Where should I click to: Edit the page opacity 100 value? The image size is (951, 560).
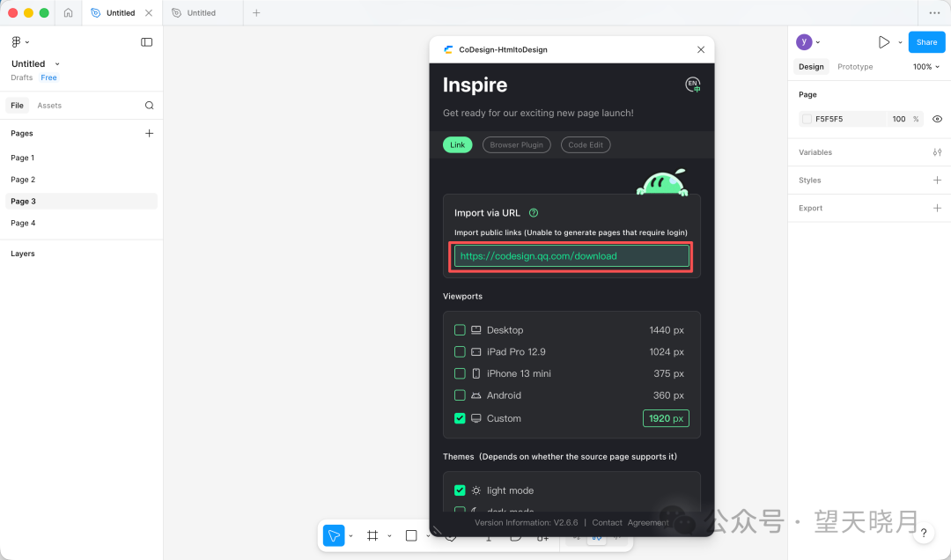[899, 119]
